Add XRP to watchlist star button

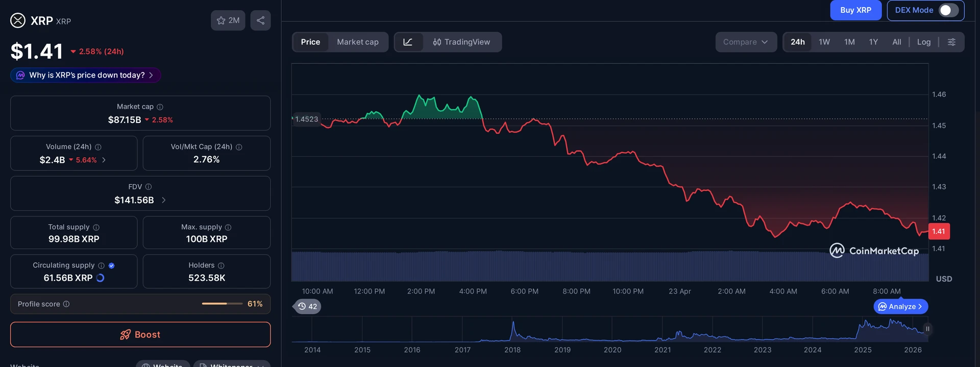pyautogui.click(x=228, y=20)
